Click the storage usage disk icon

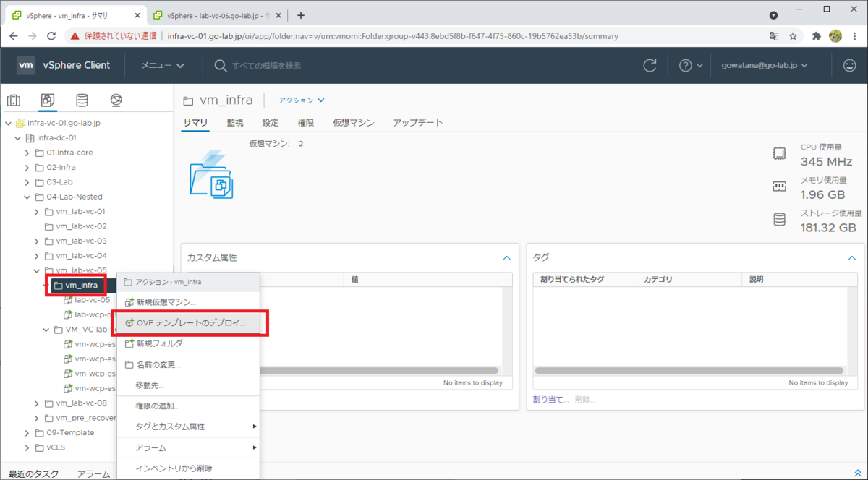click(779, 219)
